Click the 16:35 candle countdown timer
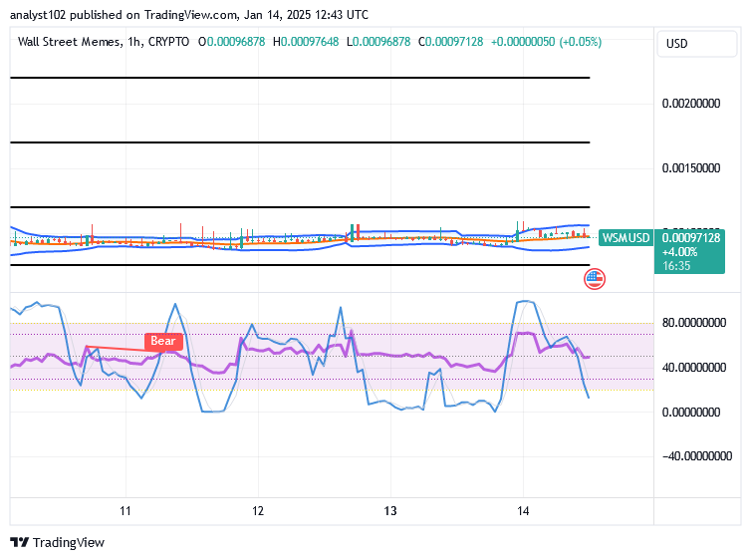 coord(676,266)
